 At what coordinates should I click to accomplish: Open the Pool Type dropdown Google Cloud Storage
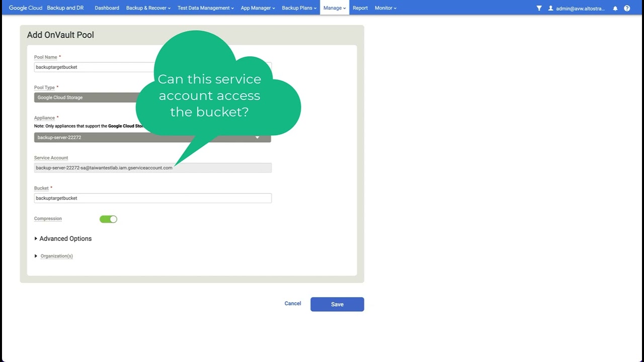152,98
